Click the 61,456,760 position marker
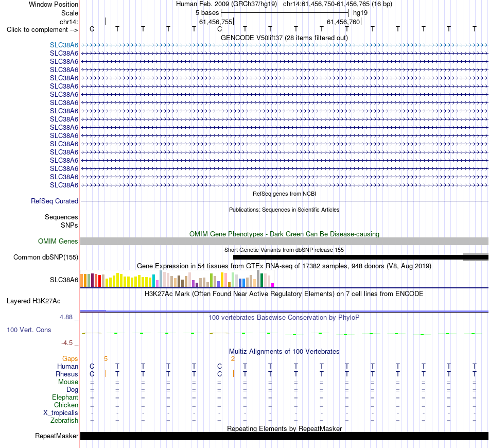Screen dimensions: 489x448 343,22
